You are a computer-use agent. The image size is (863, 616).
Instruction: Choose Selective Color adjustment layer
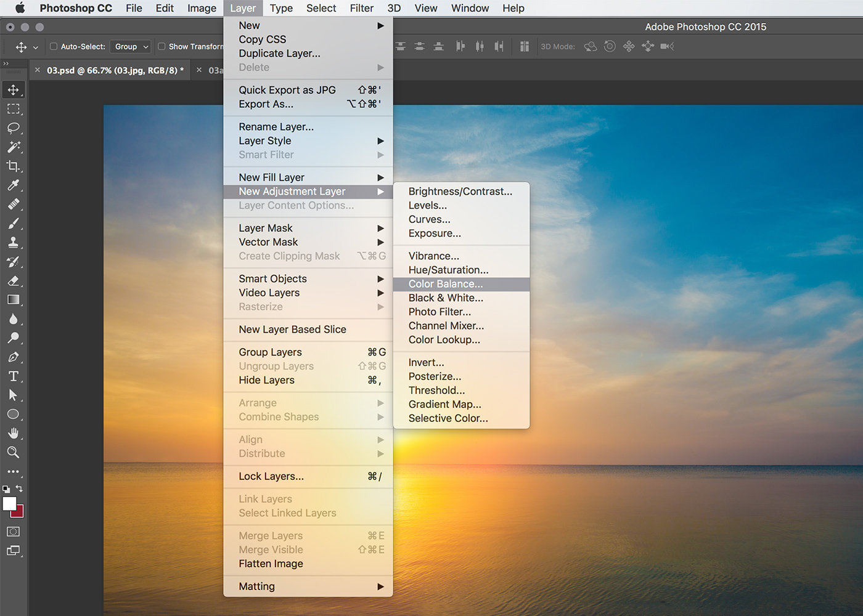click(x=462, y=418)
